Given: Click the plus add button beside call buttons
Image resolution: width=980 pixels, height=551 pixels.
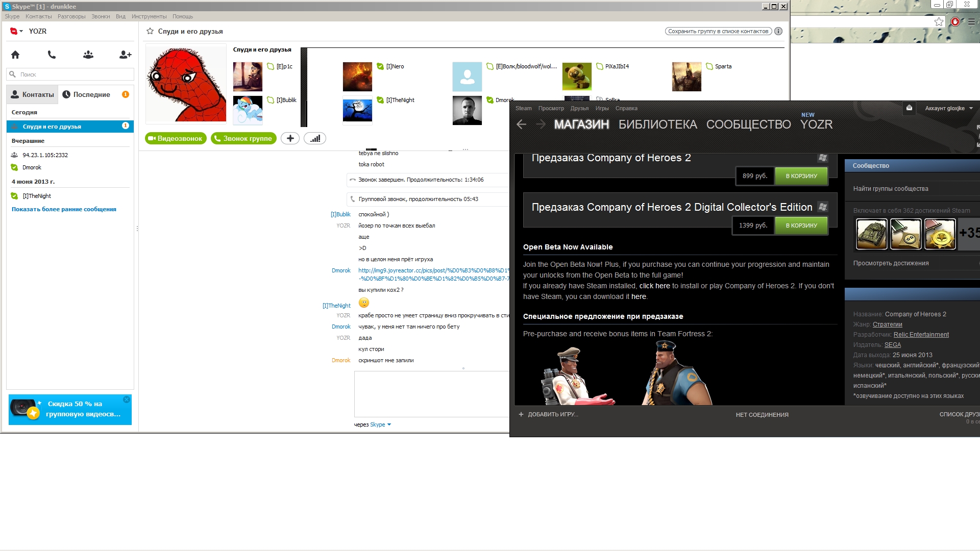Looking at the screenshot, I should pyautogui.click(x=290, y=138).
